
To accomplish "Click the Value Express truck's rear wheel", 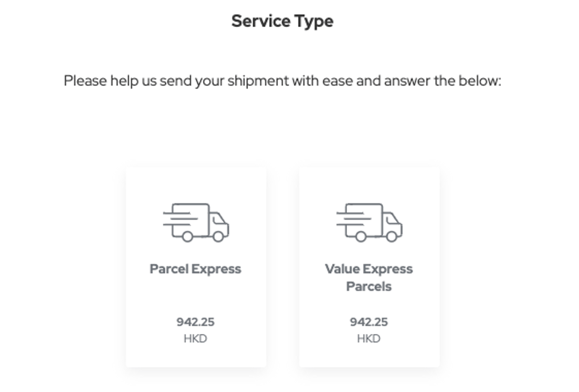I will (x=360, y=237).
